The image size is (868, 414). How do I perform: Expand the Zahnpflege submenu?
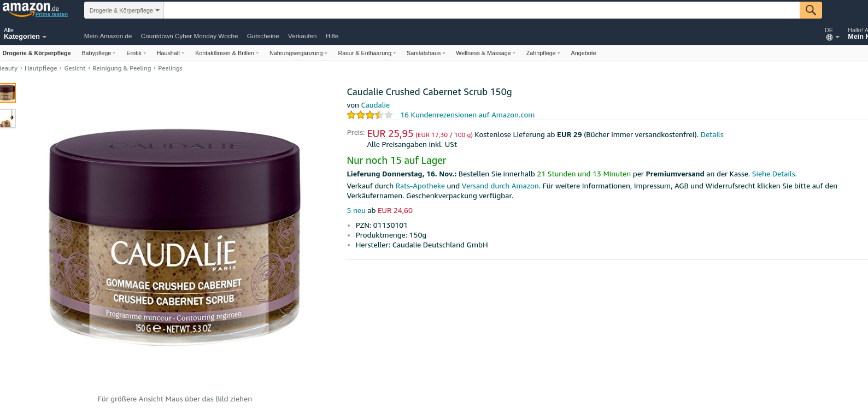pyautogui.click(x=543, y=53)
